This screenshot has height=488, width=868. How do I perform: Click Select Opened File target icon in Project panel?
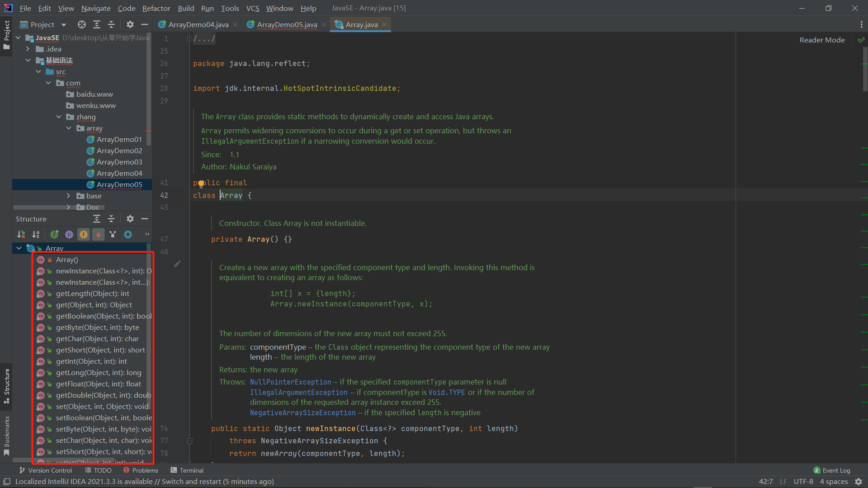click(x=81, y=24)
